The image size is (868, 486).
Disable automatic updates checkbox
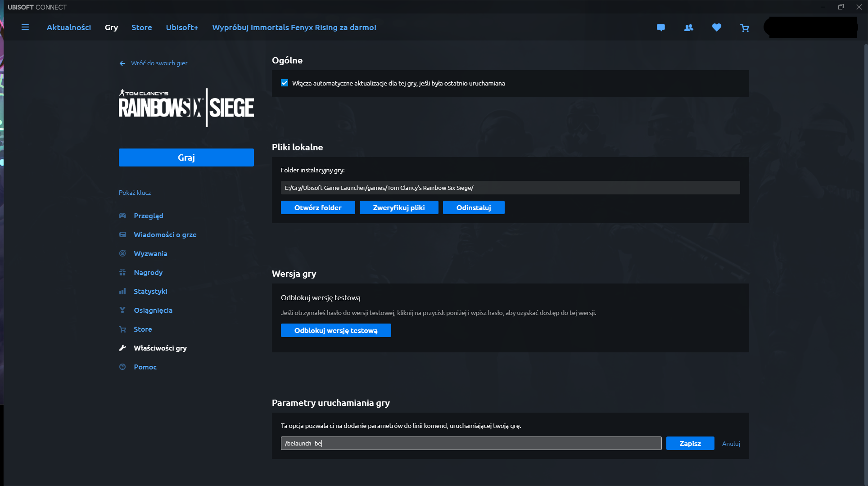tap(284, 83)
